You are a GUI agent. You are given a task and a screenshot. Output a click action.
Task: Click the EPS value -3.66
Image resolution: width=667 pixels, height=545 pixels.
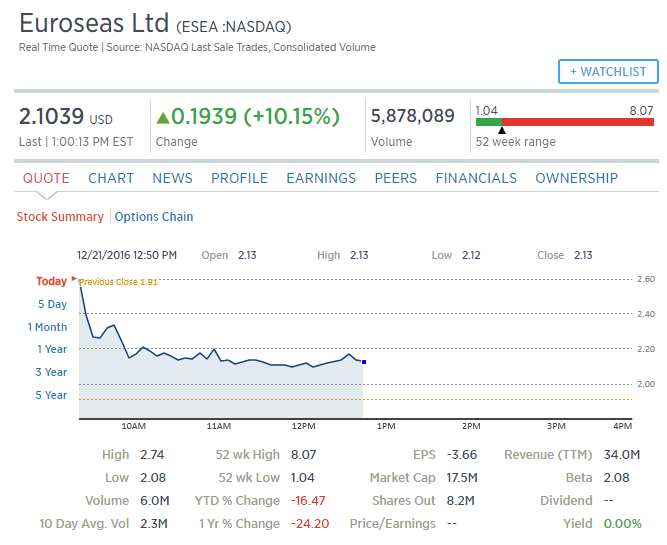pos(462,455)
